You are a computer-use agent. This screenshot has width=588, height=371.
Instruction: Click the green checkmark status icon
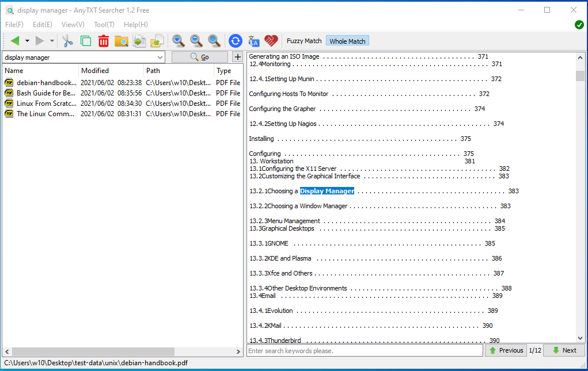point(579,25)
